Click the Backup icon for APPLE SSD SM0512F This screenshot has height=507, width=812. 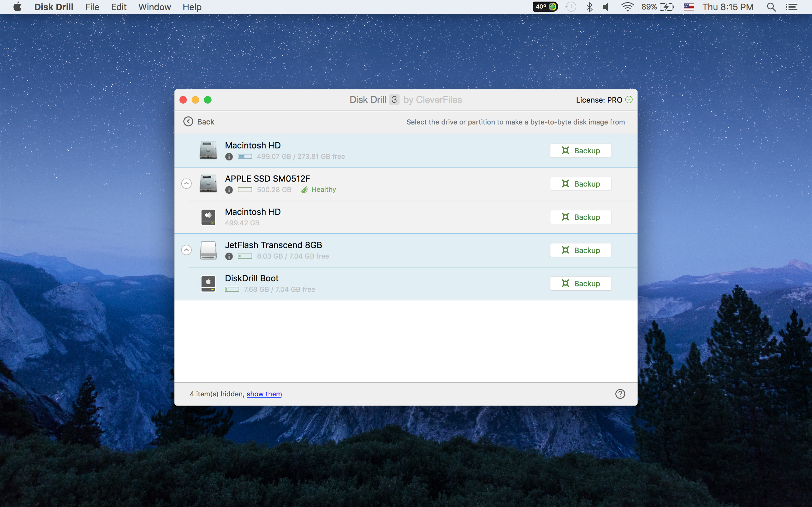580,183
